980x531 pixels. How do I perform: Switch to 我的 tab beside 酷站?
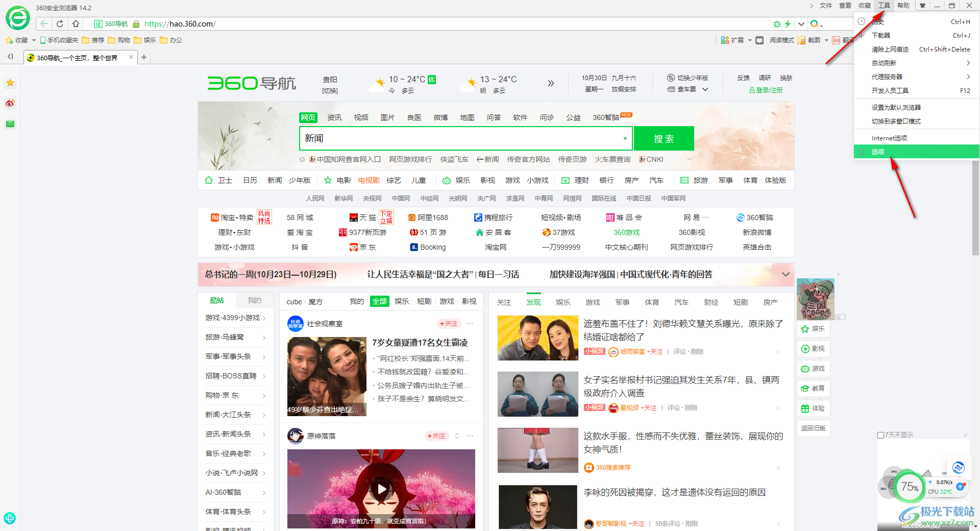[254, 300]
